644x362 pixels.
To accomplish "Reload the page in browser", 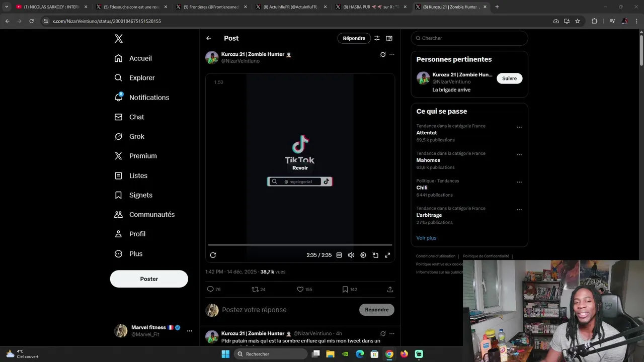I will coord(31,21).
